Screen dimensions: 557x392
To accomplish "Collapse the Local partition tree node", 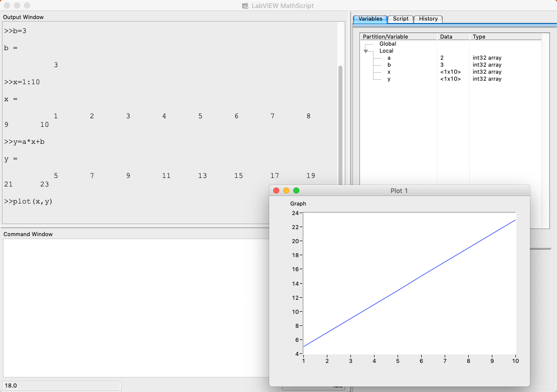I will [x=365, y=51].
